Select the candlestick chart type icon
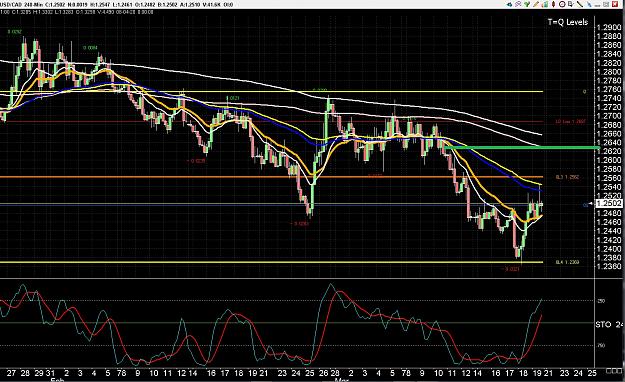The height and width of the screenshot is (382, 625). click(x=554, y=4)
